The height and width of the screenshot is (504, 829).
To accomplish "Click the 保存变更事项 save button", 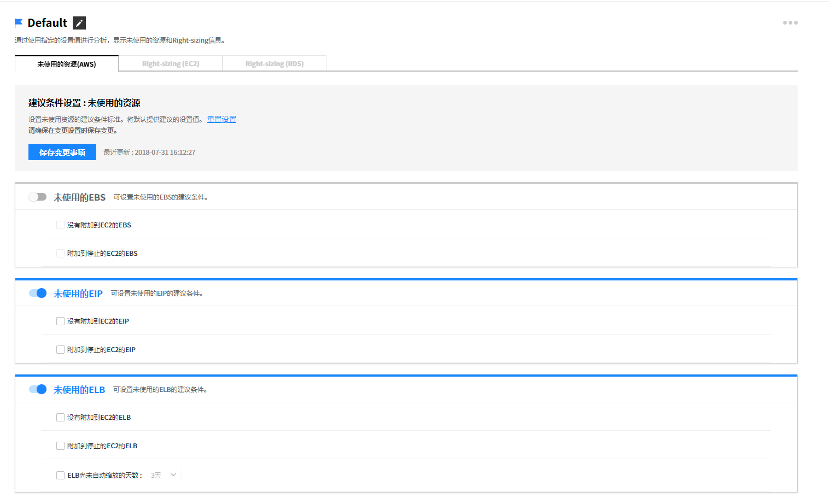I will coord(62,153).
